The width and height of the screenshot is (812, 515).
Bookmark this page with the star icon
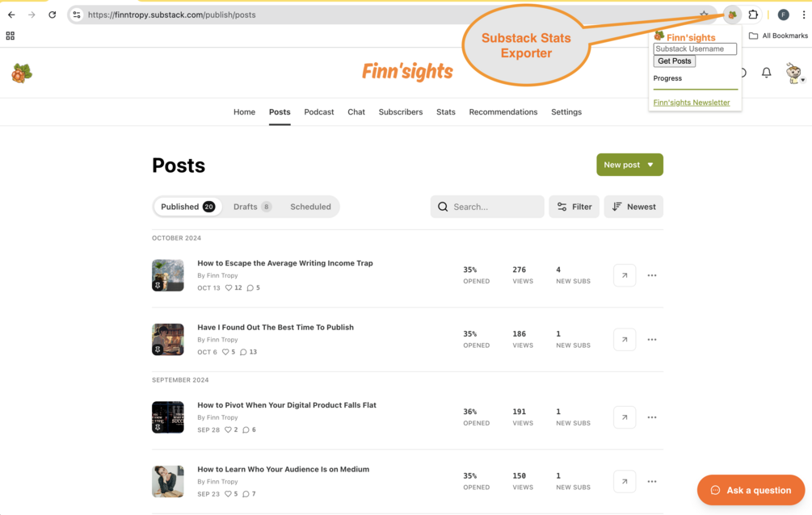pyautogui.click(x=704, y=15)
